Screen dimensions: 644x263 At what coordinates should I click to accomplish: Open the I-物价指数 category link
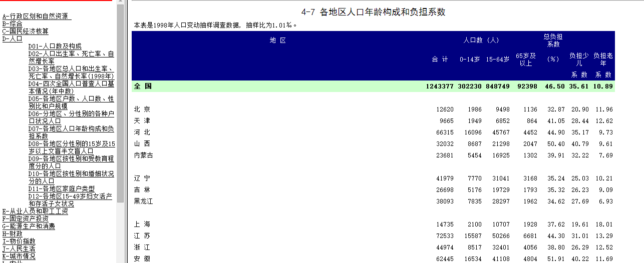click(19, 241)
